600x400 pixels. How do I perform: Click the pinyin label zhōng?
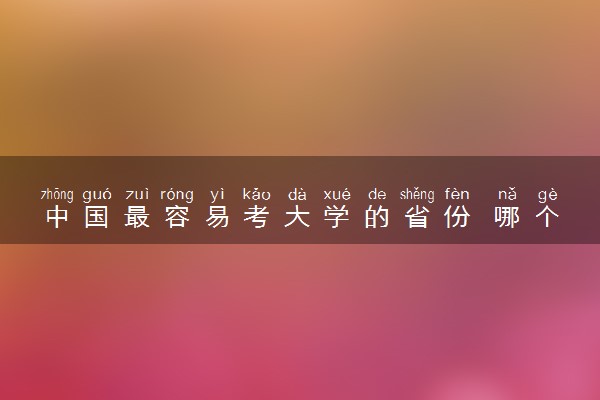click(57, 195)
